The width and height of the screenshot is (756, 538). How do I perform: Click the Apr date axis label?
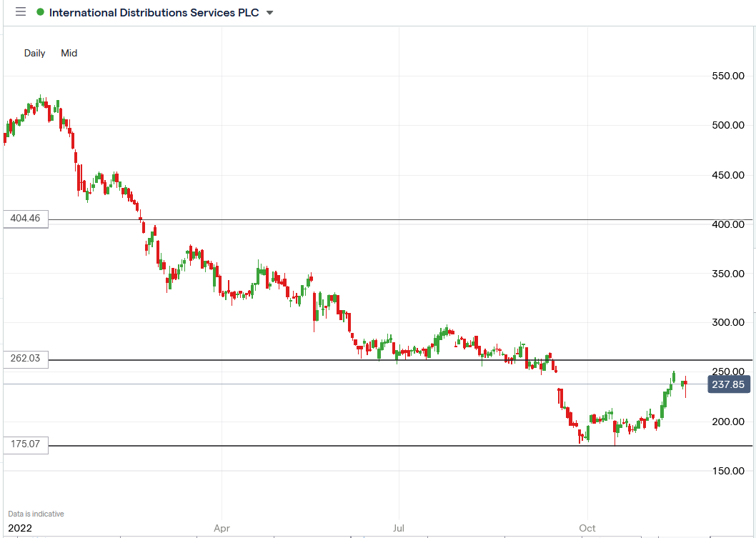pyautogui.click(x=222, y=529)
